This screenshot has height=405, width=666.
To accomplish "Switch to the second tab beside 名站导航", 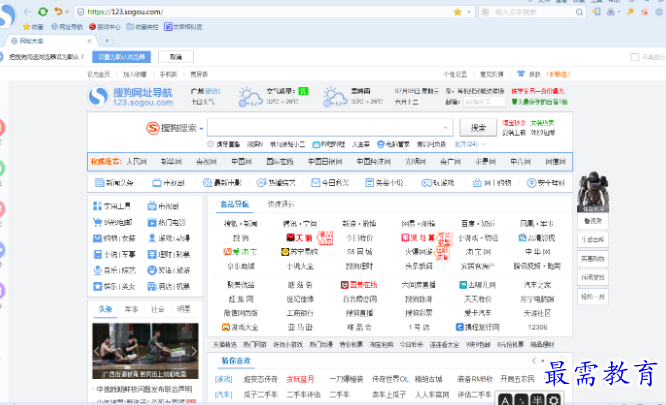I will click(281, 204).
